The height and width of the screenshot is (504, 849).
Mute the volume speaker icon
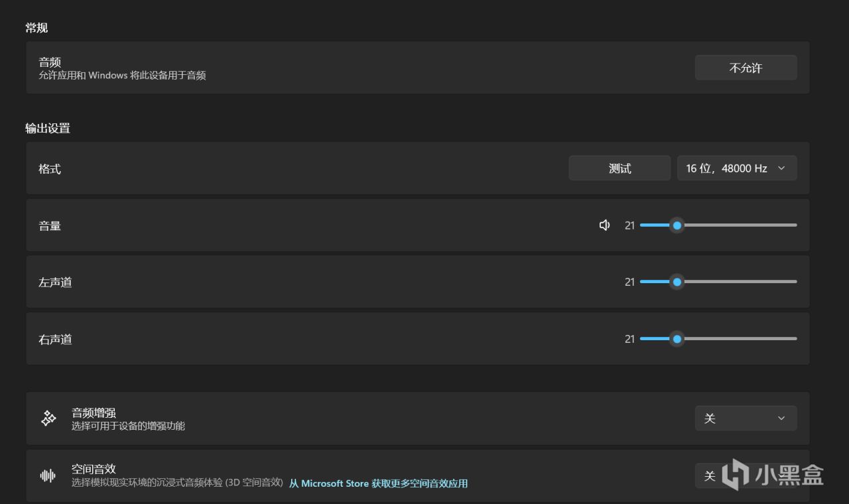[x=604, y=225]
